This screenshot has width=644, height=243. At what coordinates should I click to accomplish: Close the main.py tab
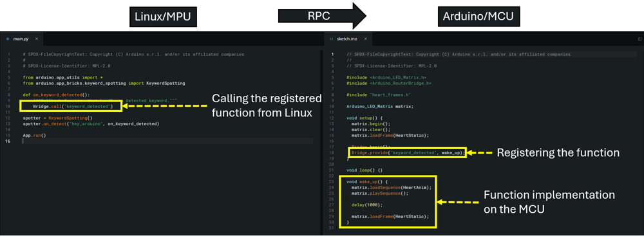click(36, 39)
